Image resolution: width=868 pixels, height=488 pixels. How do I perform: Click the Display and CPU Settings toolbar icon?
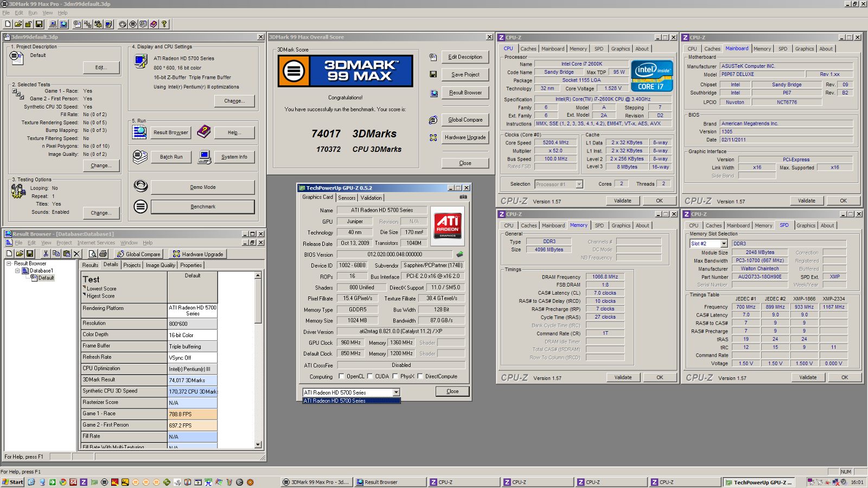point(108,24)
